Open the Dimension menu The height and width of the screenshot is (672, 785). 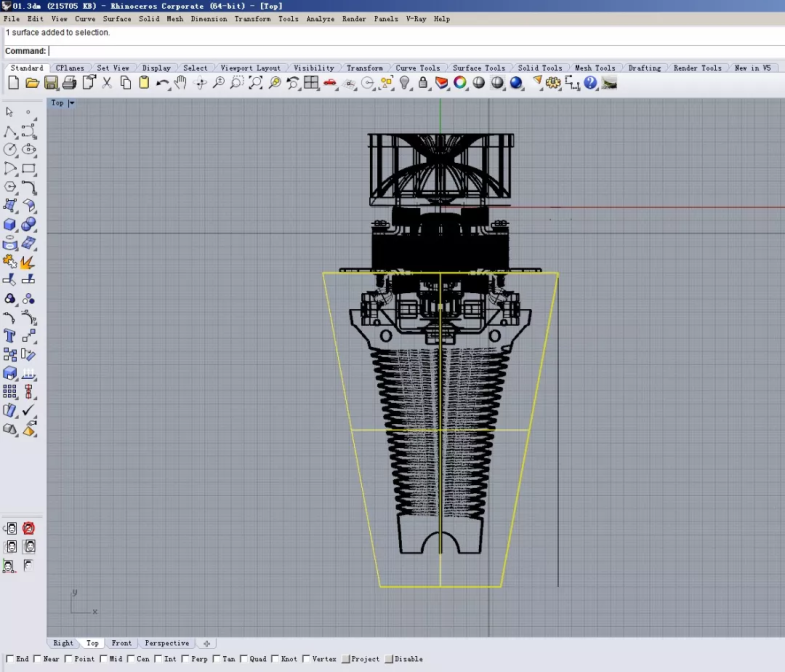209,19
